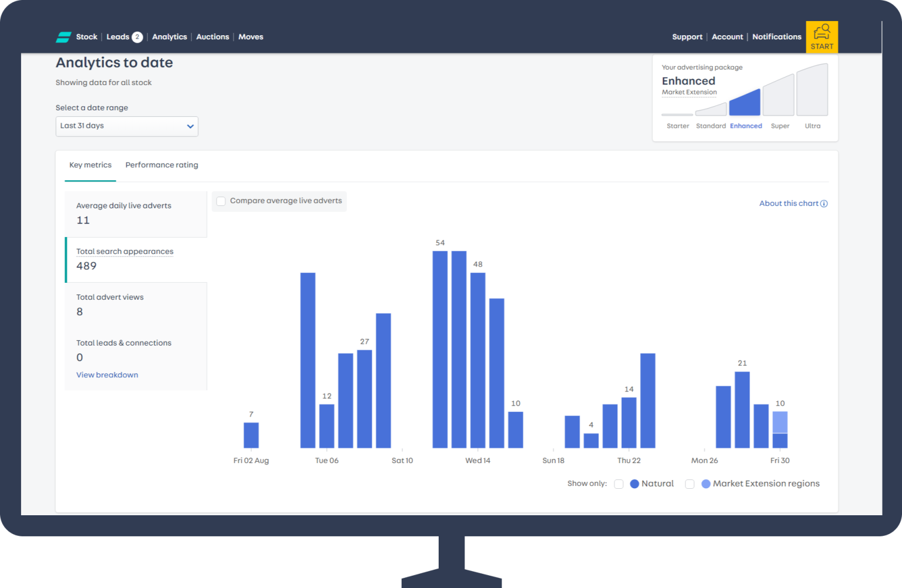Click the light blue Market Extension legend swatch
Screen dimensions: 902x588
click(x=706, y=484)
